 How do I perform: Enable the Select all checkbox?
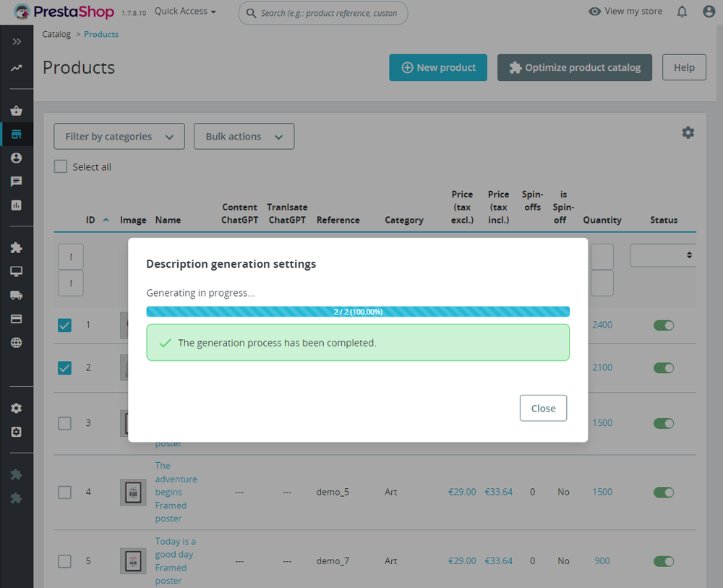coord(60,166)
